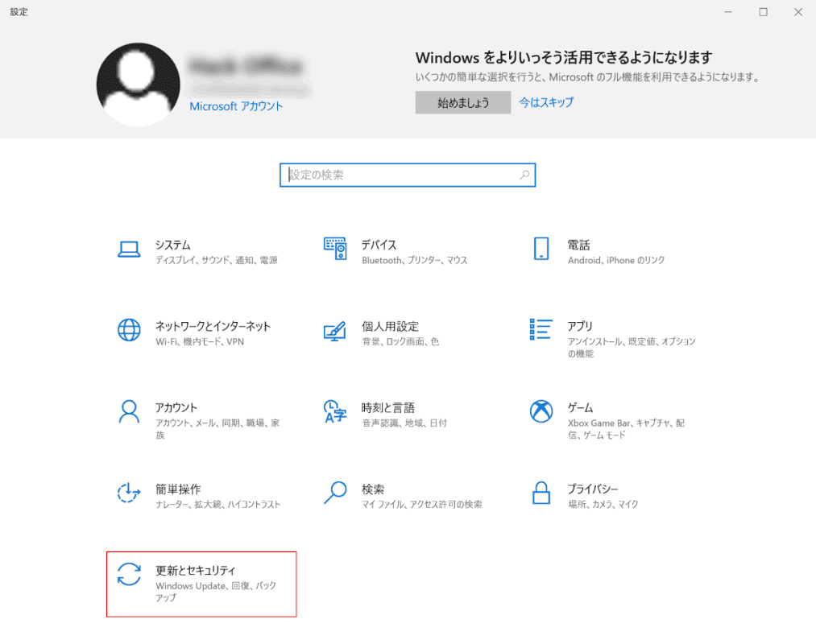
Task: Click the デバイス keyboard and speaker icon
Action: point(335,249)
